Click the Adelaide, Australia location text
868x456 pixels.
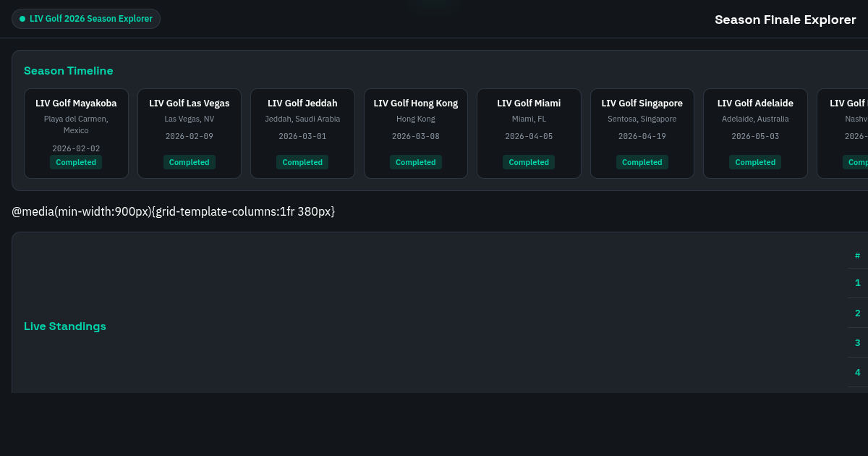(x=755, y=119)
